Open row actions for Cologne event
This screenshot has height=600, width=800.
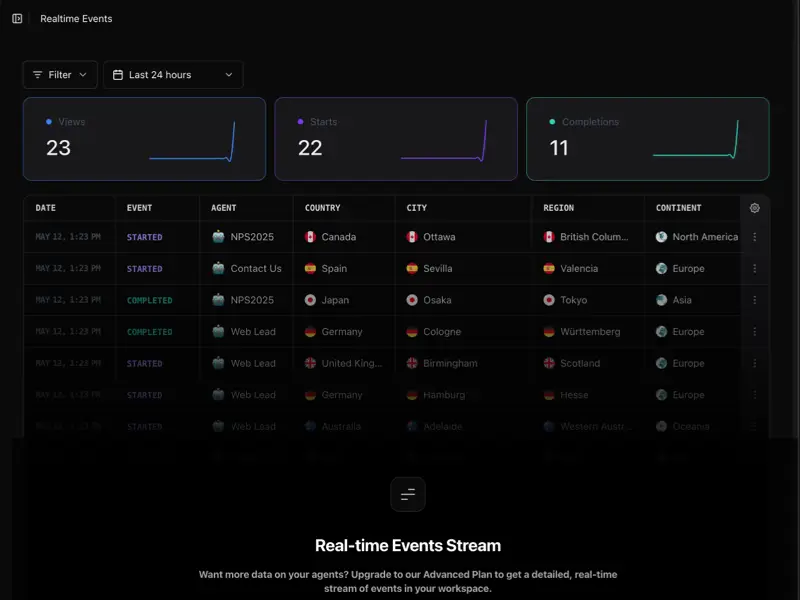click(x=755, y=332)
